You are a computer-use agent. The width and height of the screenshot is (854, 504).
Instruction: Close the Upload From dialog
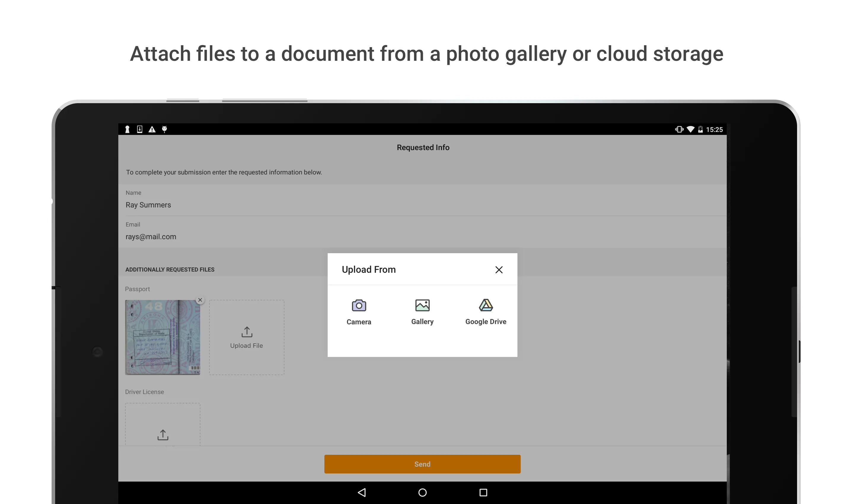point(499,269)
